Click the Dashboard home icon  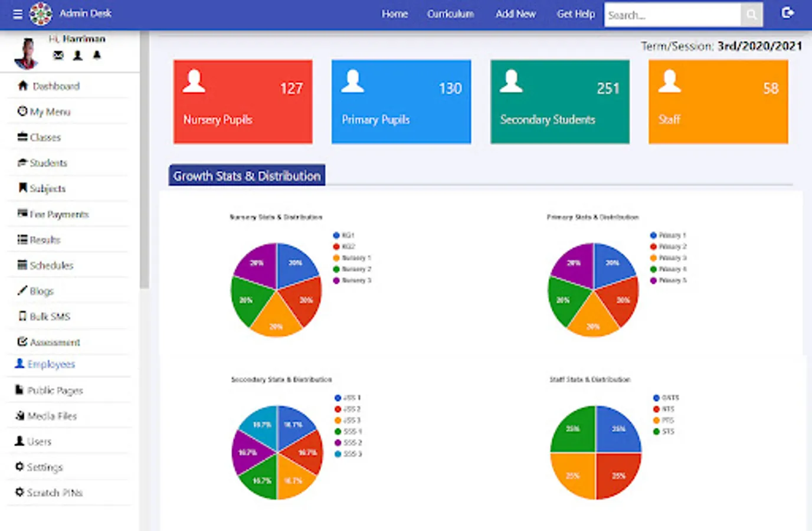[x=23, y=86]
